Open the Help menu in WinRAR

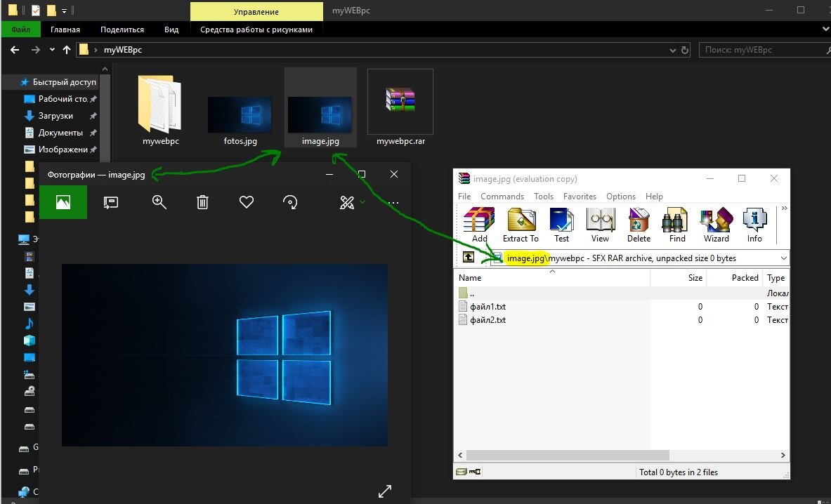tap(654, 197)
